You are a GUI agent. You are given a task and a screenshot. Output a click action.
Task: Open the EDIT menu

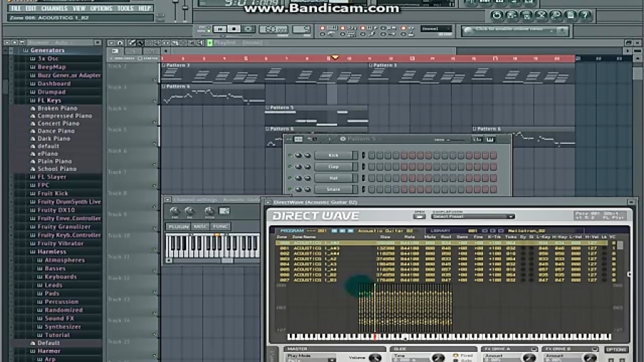pyautogui.click(x=31, y=8)
